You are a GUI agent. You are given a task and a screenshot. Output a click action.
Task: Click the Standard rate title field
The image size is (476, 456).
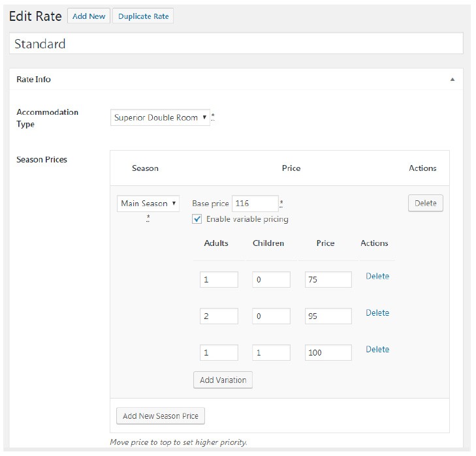point(236,44)
